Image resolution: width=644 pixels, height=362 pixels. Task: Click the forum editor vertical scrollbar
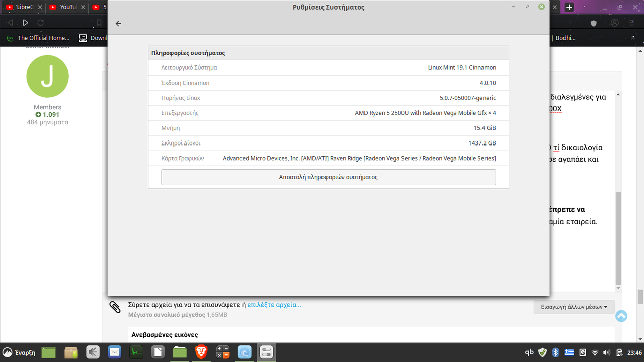[x=618, y=239]
